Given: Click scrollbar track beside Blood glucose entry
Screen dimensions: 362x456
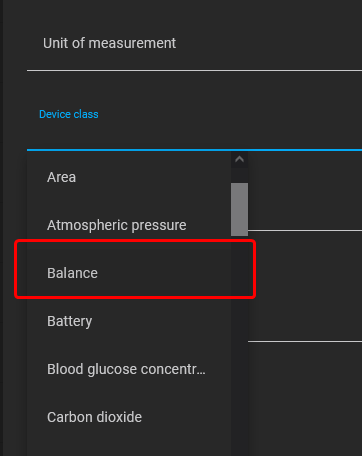Looking at the screenshot, I should point(239,369).
